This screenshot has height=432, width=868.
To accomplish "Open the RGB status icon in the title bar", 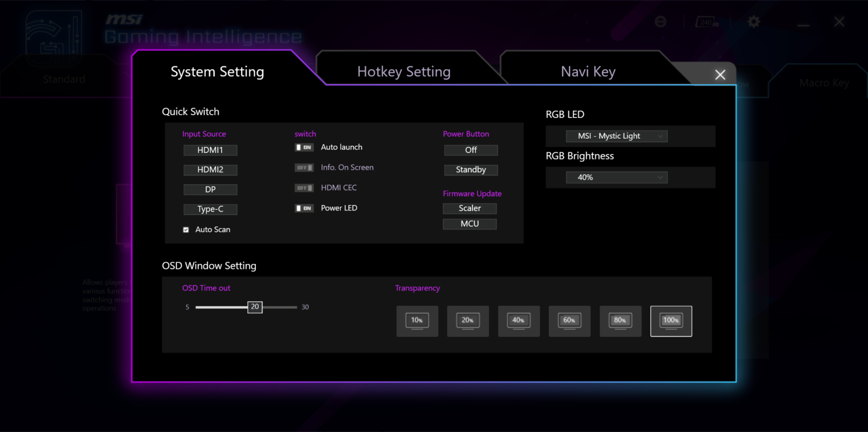I will [661, 21].
